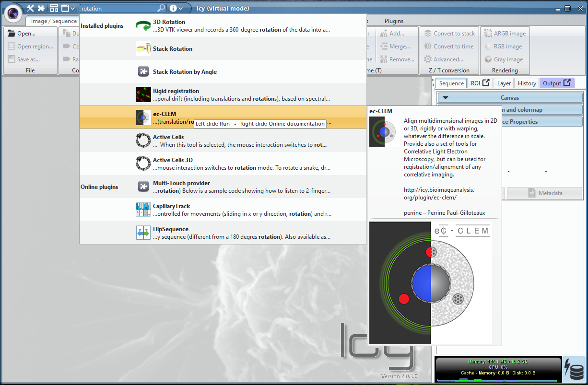This screenshot has height=385, width=588.
Task: Click the FlipSequence green arrows icon
Action: click(x=143, y=232)
